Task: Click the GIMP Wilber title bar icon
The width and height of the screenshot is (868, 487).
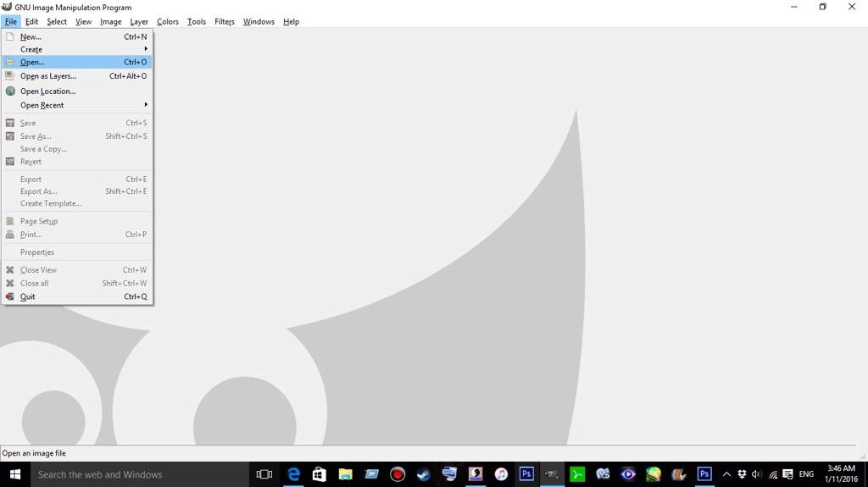Action: (x=7, y=7)
